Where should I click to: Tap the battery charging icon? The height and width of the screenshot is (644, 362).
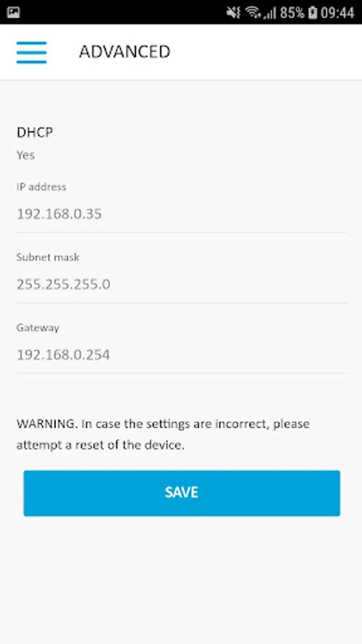click(x=313, y=12)
